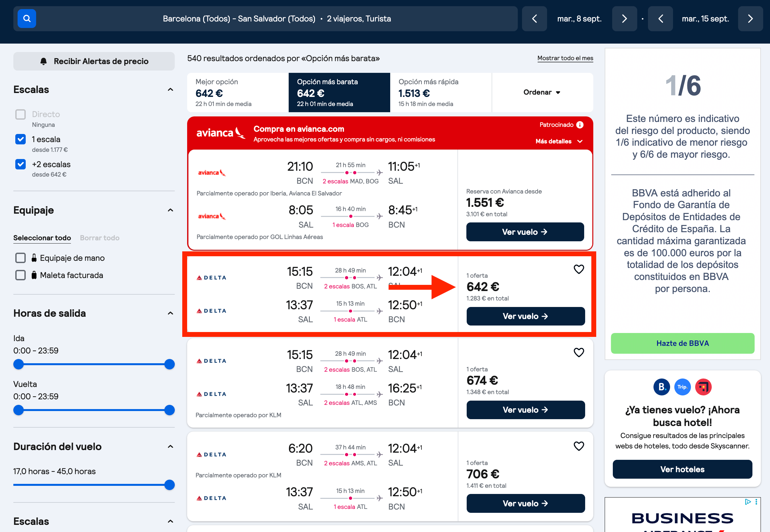Enable Equipaje de mano checkbox
This screenshot has width=770, height=532.
coord(21,258)
